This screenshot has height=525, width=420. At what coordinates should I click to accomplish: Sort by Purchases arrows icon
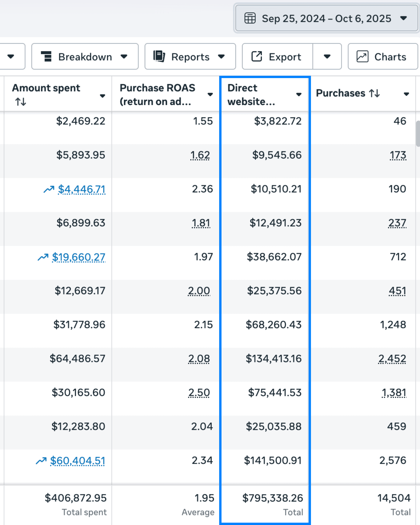pyautogui.click(x=374, y=93)
